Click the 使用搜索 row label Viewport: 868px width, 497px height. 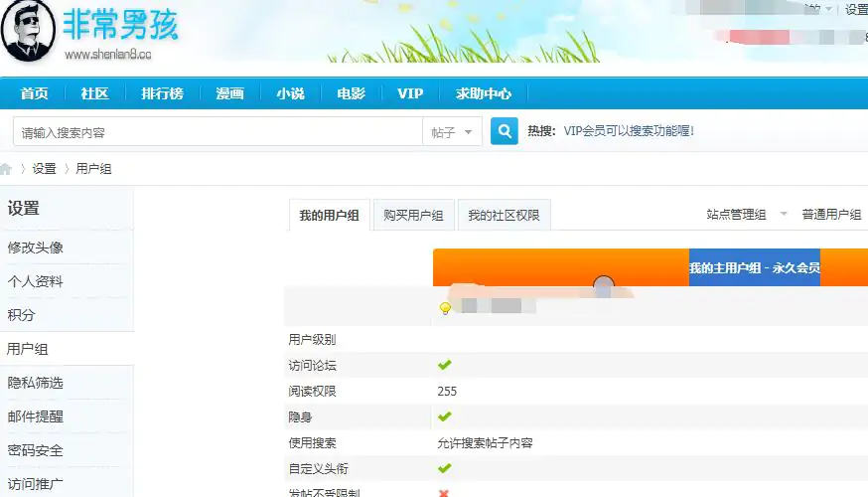[x=312, y=442]
